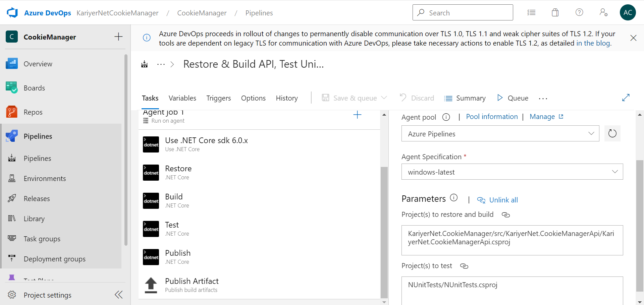Screen dimensions: 644x305
Task: Toggle full screen mode icon
Action: tap(626, 98)
